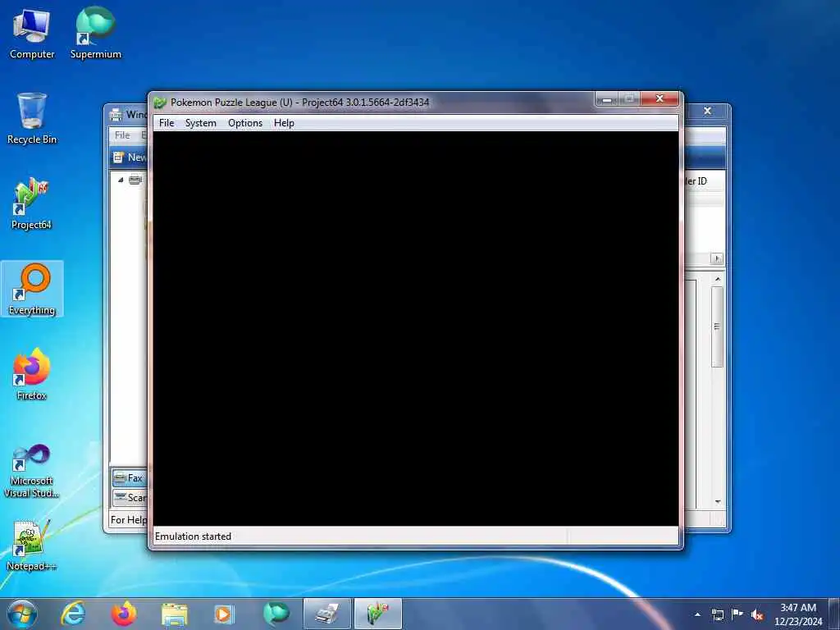Screen dimensions: 840x630
Task: Select the Firefox desktop shortcut
Action: (31, 374)
